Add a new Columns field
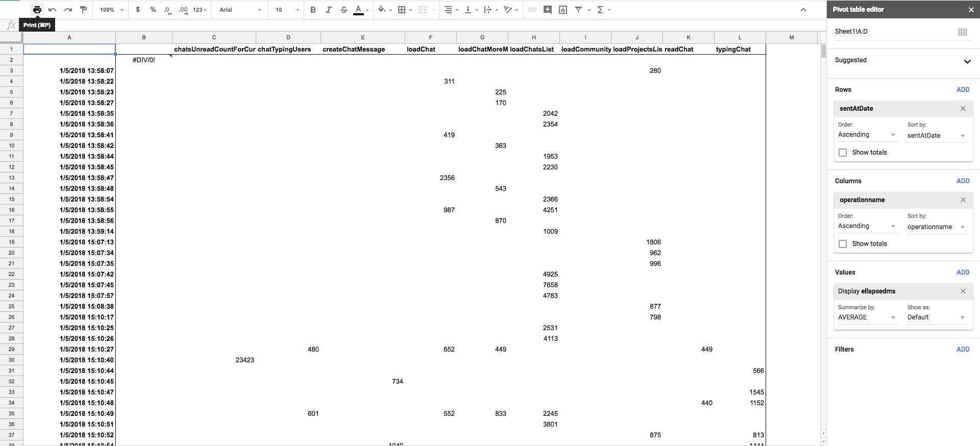The image size is (980, 446). [x=963, y=181]
